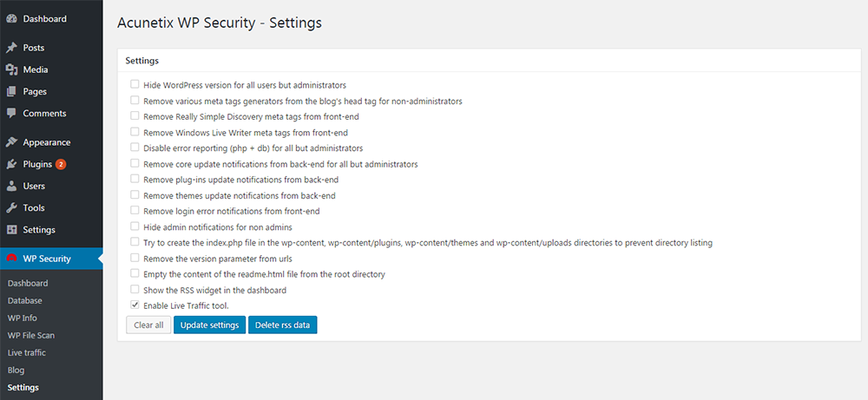Click the Delete rss data button
Screen dimensions: 868x400
[x=282, y=325]
